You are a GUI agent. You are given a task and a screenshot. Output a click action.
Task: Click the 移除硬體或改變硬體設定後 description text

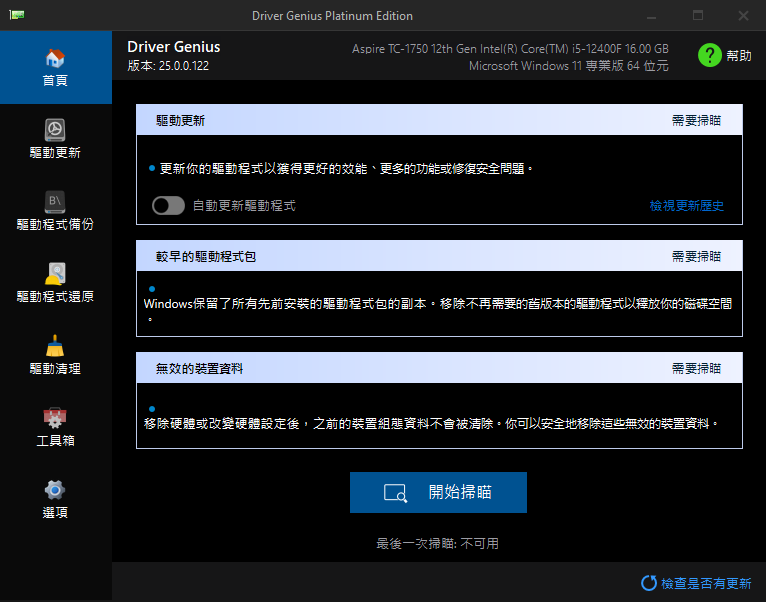coord(431,423)
